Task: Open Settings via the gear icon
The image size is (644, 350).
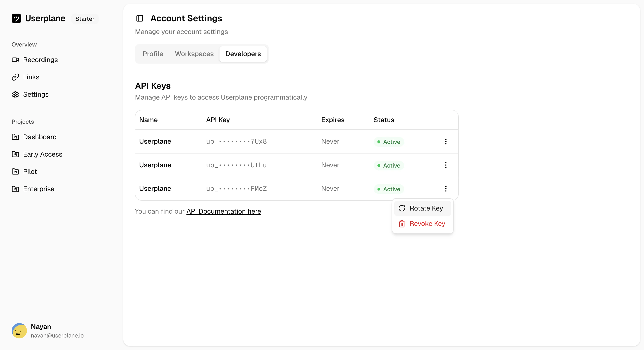Action: click(16, 94)
